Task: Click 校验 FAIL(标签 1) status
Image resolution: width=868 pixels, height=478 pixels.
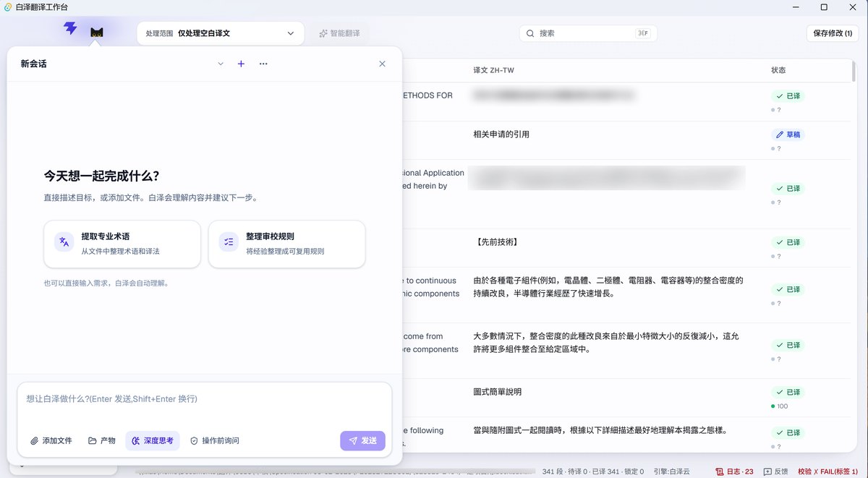Action: click(827, 471)
